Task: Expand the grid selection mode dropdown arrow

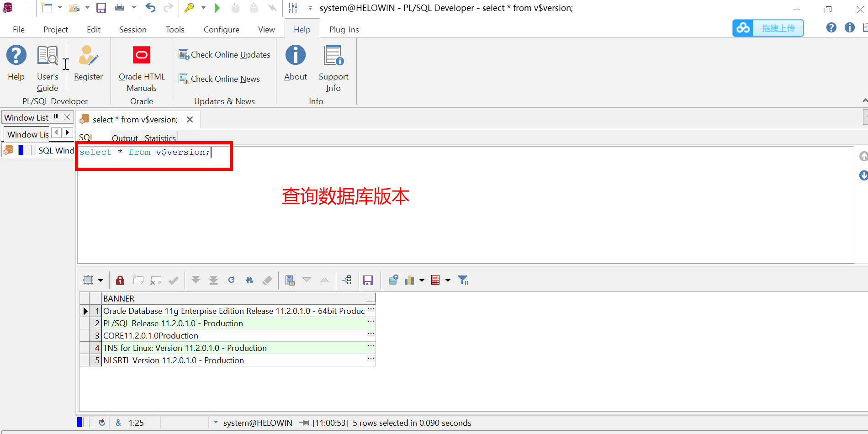Action: (x=101, y=281)
